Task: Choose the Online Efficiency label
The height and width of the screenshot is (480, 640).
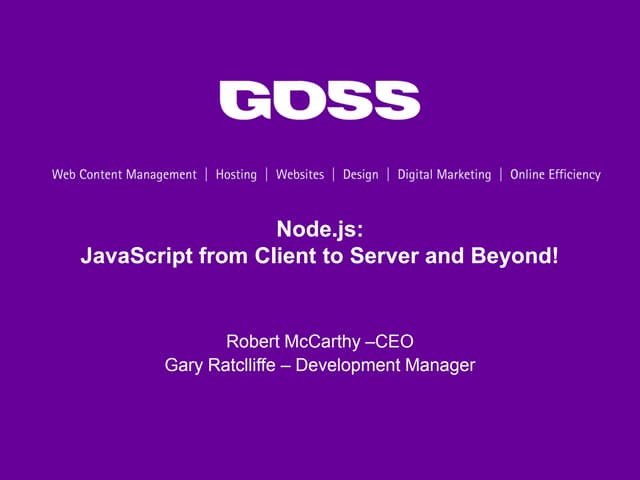Action: tap(555, 174)
